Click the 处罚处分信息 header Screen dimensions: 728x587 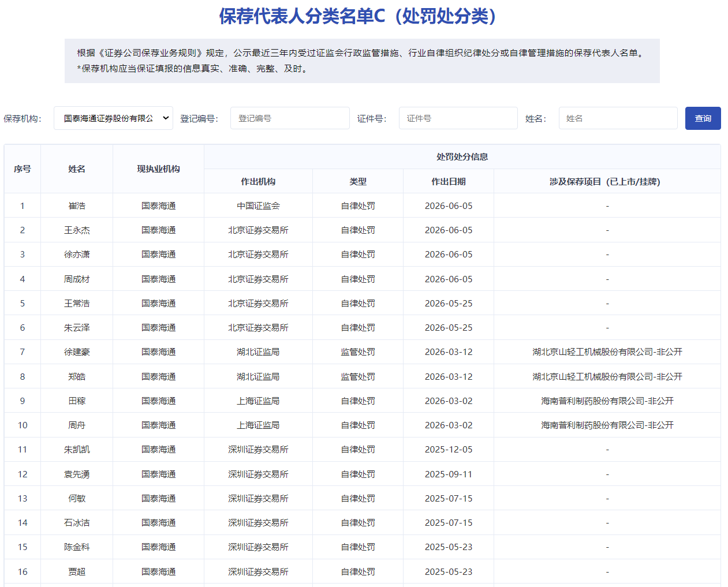tap(462, 156)
